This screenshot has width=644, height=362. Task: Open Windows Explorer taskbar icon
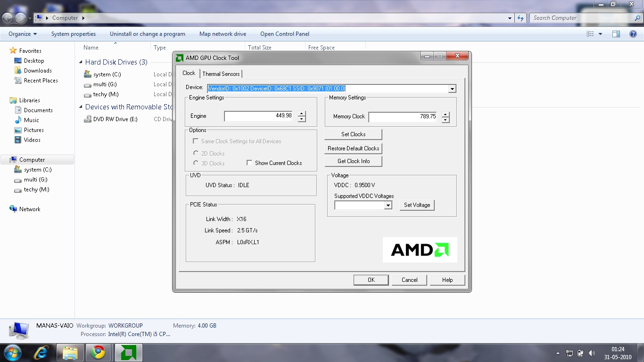click(70, 353)
